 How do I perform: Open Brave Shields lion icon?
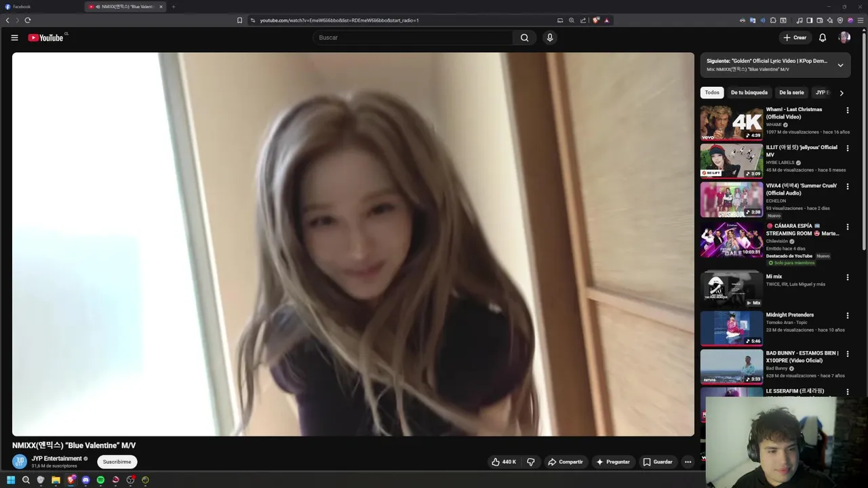(596, 20)
